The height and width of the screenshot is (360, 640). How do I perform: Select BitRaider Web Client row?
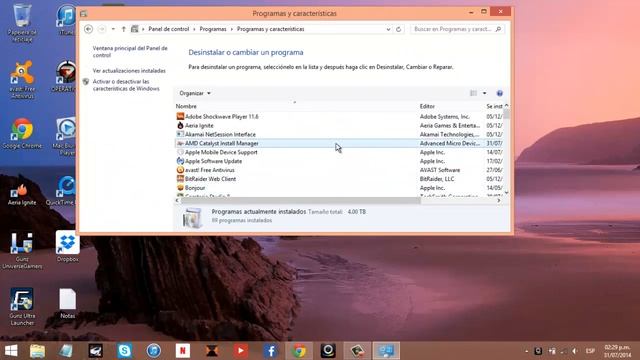point(339,179)
